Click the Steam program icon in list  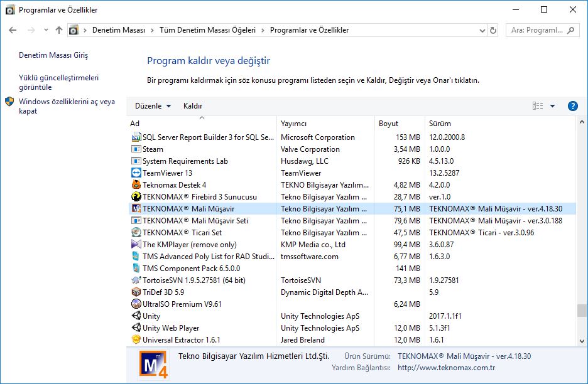tap(136, 149)
